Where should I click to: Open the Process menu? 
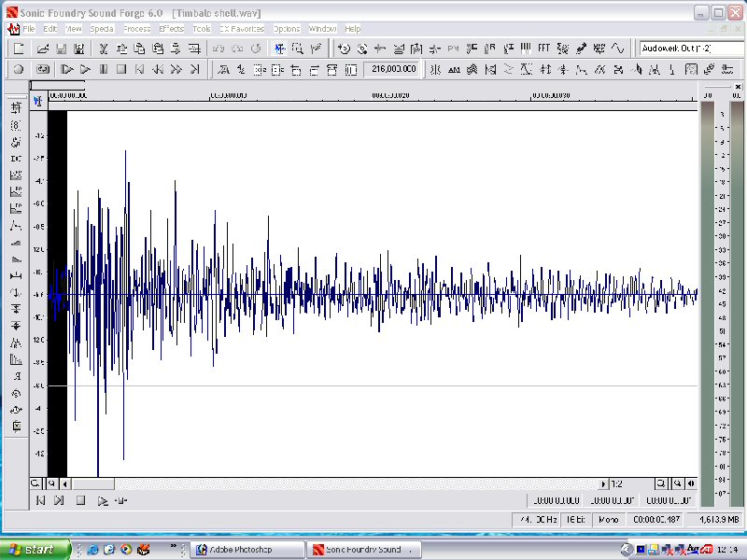coord(136,29)
